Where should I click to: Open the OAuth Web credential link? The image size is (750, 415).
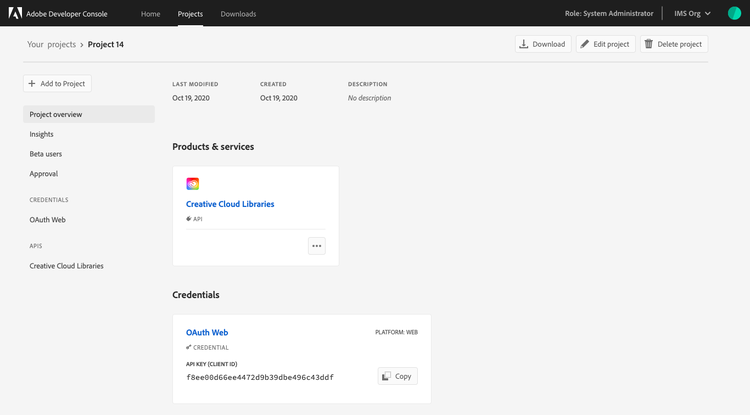(x=207, y=332)
